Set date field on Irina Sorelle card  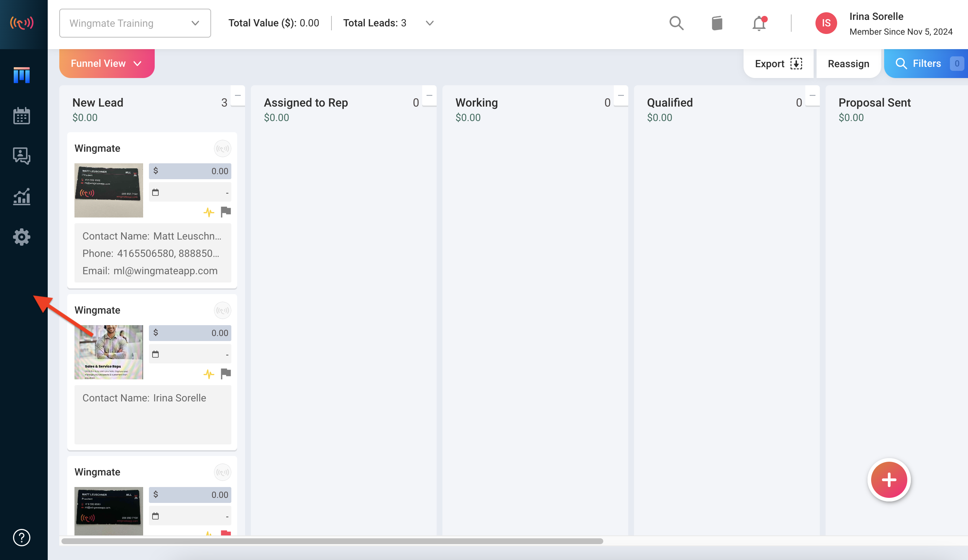click(190, 354)
